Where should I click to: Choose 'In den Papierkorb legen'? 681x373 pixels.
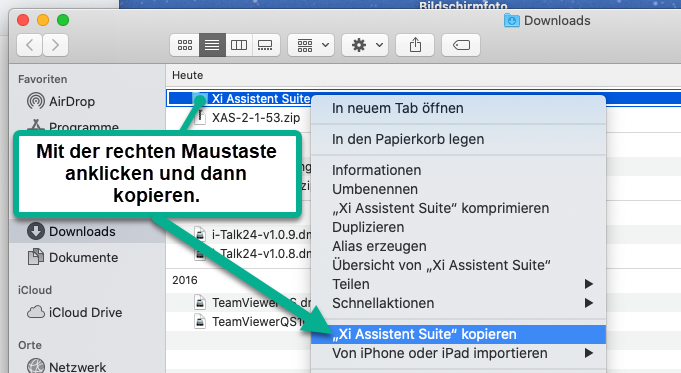coord(458,139)
